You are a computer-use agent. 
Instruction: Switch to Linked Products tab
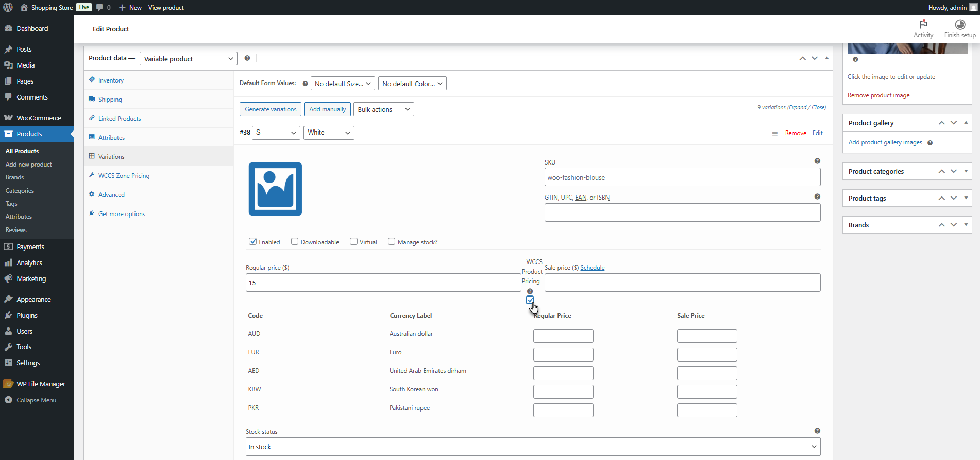tap(159, 119)
